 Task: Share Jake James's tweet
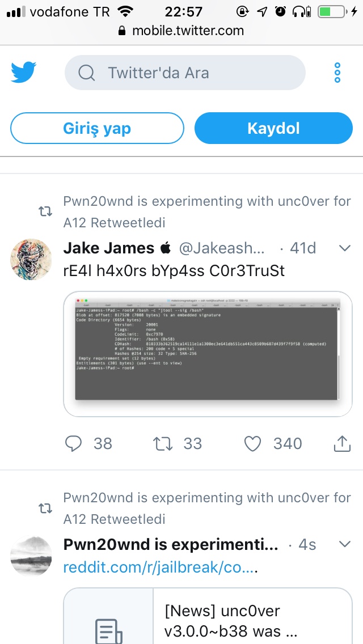(x=342, y=443)
